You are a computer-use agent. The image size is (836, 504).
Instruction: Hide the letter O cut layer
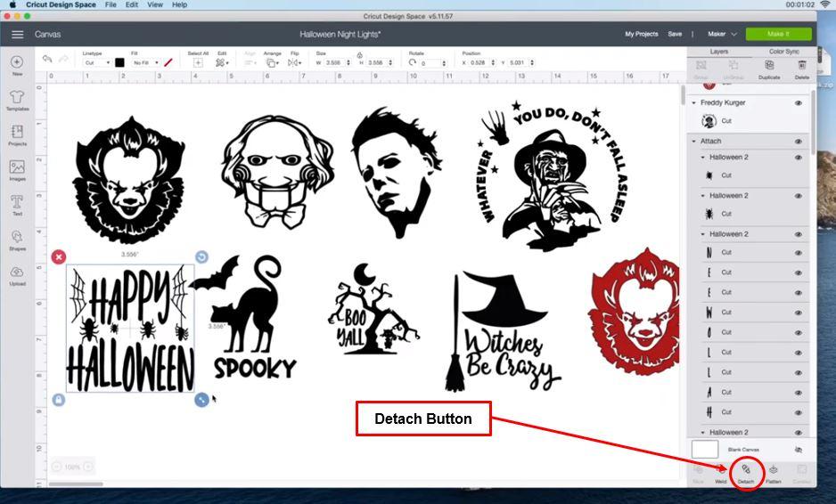[799, 332]
